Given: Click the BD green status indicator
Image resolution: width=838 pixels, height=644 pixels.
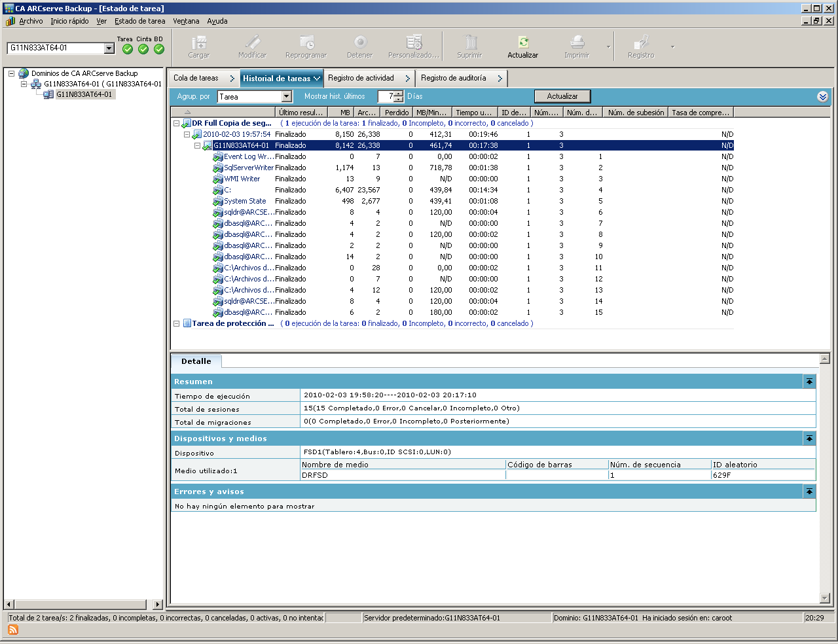Looking at the screenshot, I should [159, 49].
